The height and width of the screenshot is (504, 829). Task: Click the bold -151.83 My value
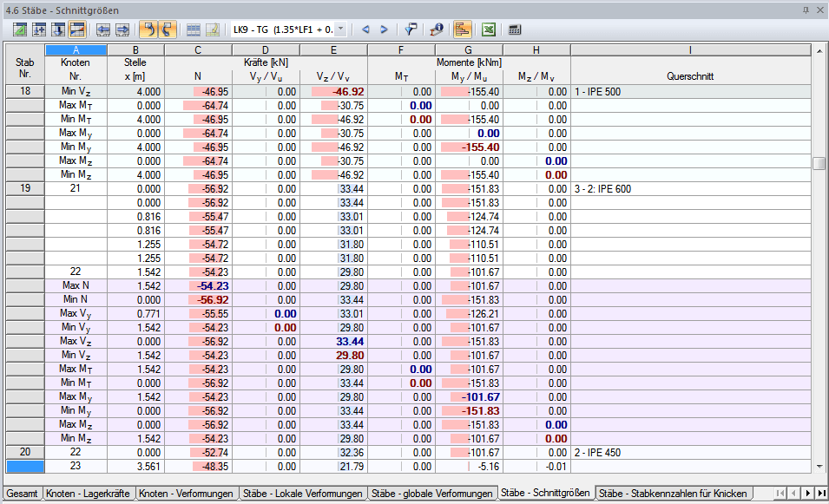pos(469,410)
